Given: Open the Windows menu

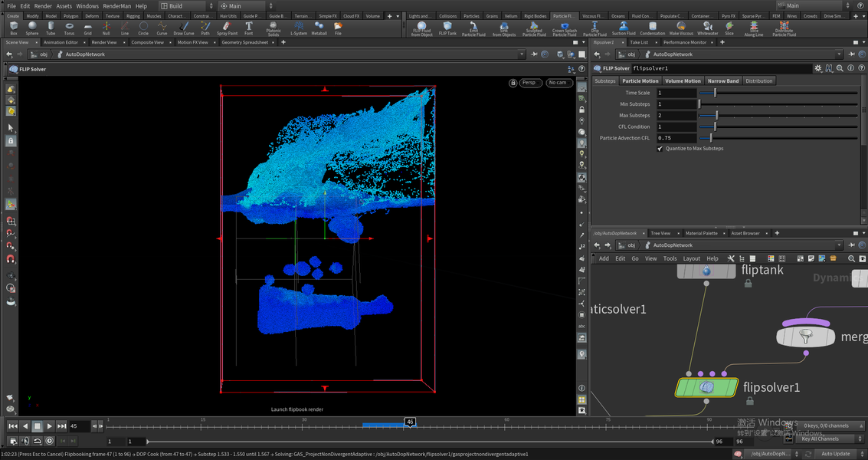Looking at the screenshot, I should tap(87, 5).
